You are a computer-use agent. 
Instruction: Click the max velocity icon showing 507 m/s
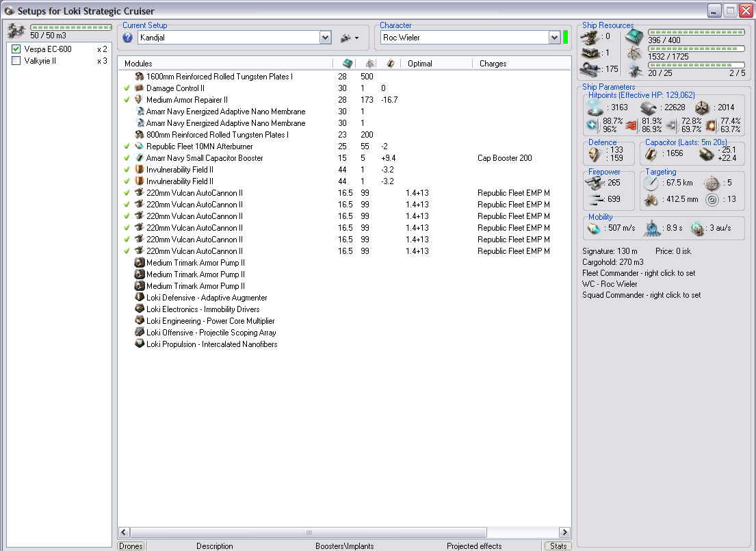tap(594, 228)
